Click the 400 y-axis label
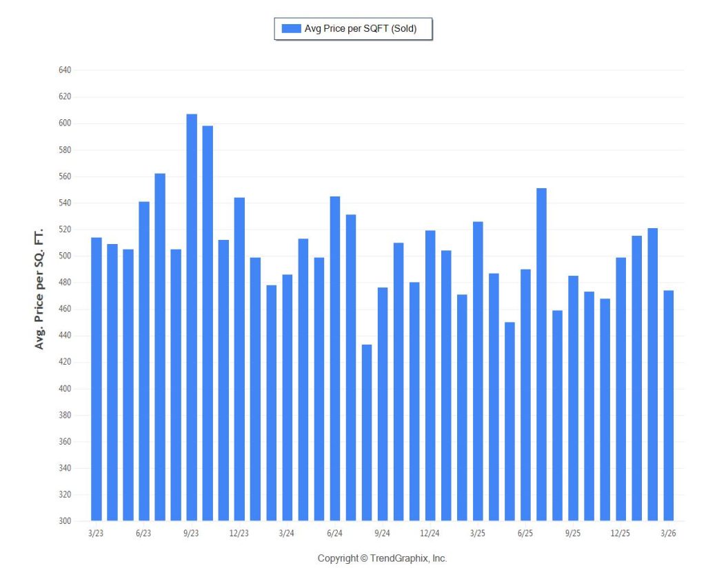The width and height of the screenshot is (706, 588). (x=65, y=389)
